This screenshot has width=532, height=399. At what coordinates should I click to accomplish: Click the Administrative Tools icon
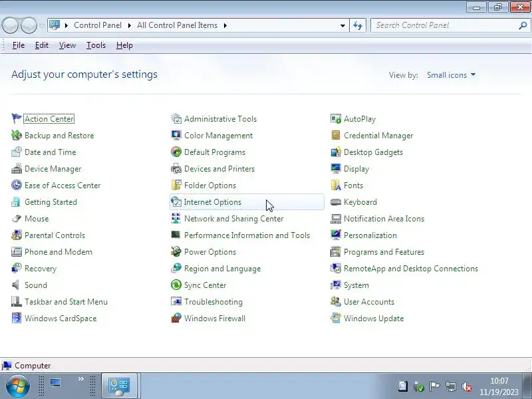pyautogui.click(x=176, y=118)
